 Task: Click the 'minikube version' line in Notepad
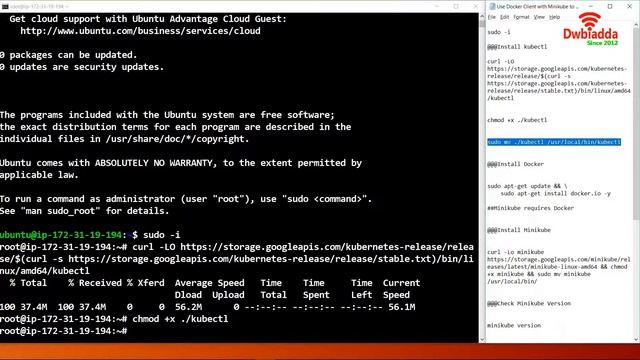pyautogui.click(x=514, y=325)
